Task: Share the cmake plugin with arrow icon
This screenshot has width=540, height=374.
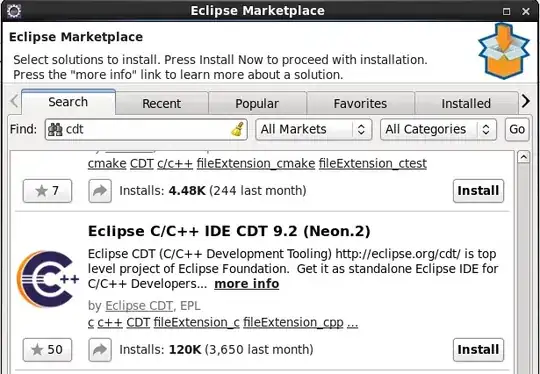Action: 100,191
